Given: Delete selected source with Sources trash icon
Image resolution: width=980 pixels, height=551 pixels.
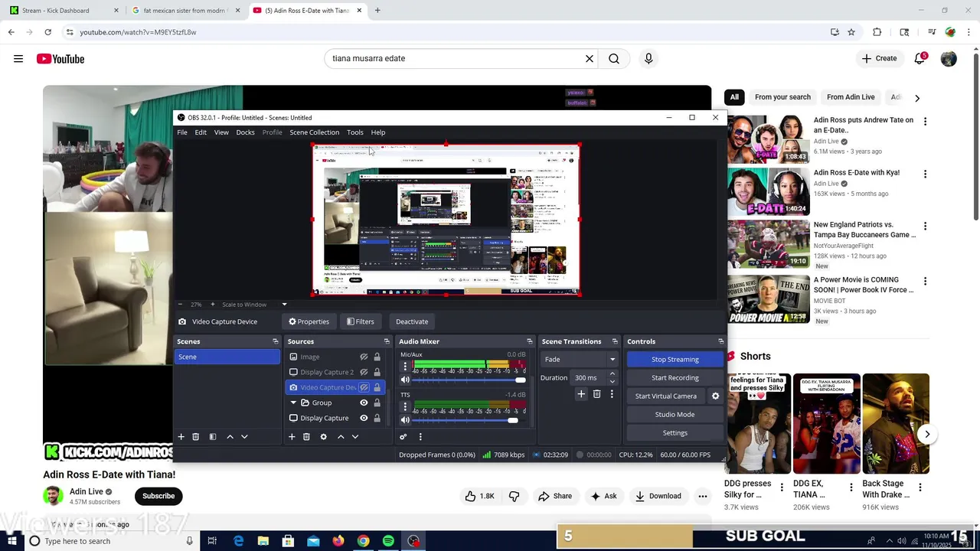Looking at the screenshot, I should click(306, 436).
